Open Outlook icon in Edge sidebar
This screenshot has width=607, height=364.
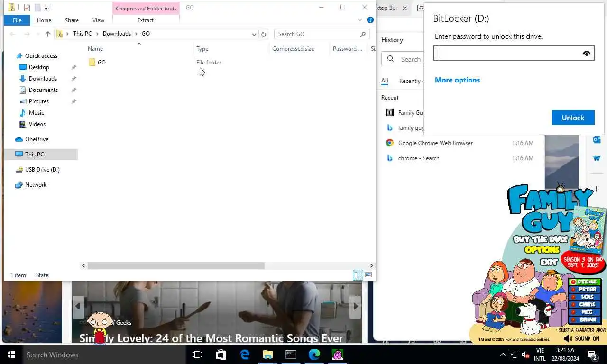click(x=597, y=140)
